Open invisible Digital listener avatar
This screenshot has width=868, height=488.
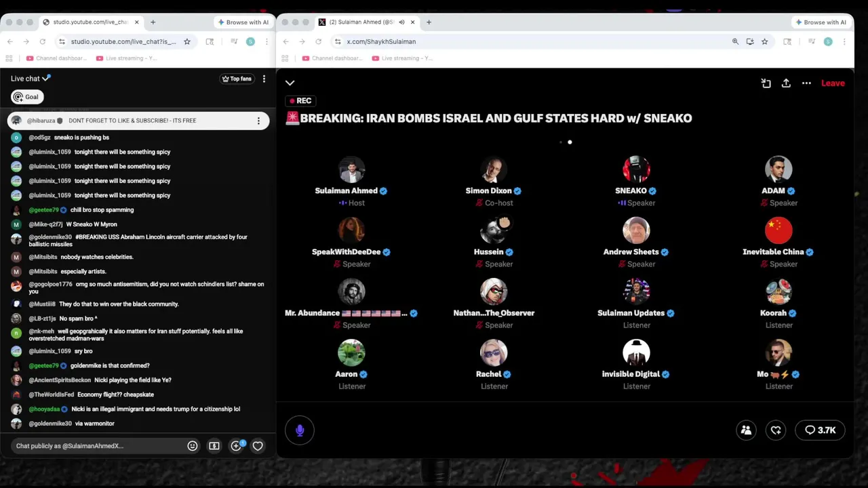[x=636, y=352]
